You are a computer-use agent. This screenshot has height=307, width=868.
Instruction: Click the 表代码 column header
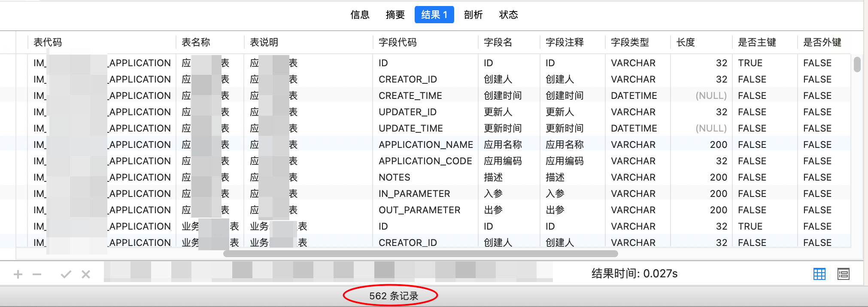(x=48, y=42)
